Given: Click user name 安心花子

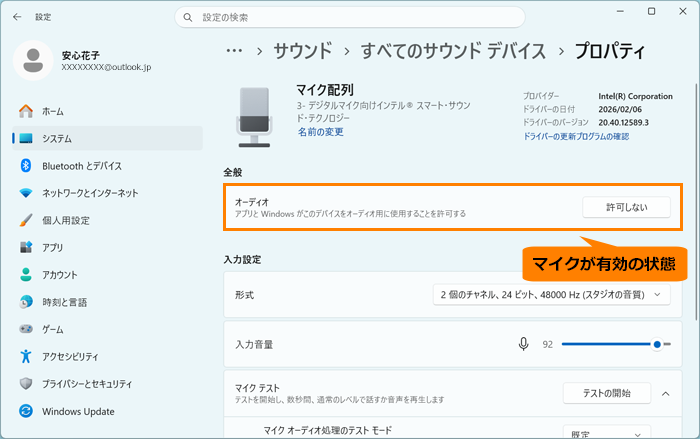Looking at the screenshot, I should coord(80,55).
